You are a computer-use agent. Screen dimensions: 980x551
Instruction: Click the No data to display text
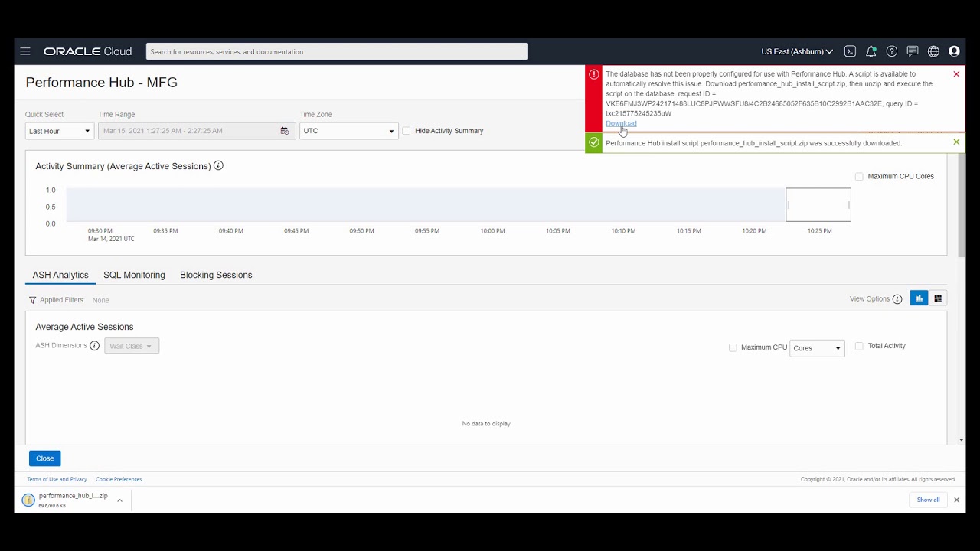(486, 424)
